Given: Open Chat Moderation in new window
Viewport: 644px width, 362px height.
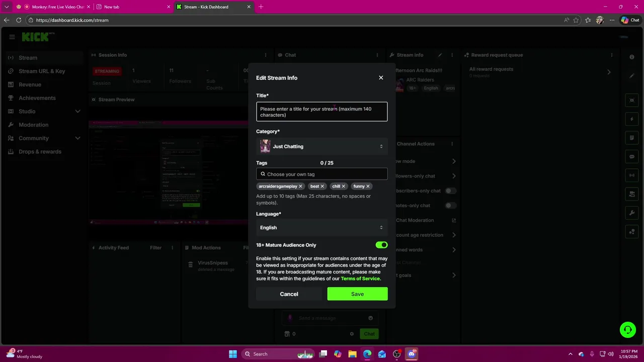Looking at the screenshot, I should 454,220.
